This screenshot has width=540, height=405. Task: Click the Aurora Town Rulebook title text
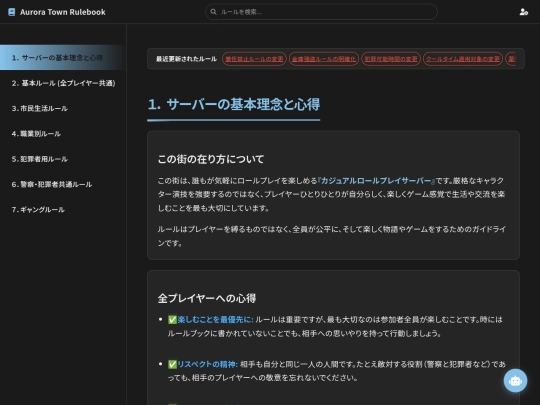(x=63, y=12)
